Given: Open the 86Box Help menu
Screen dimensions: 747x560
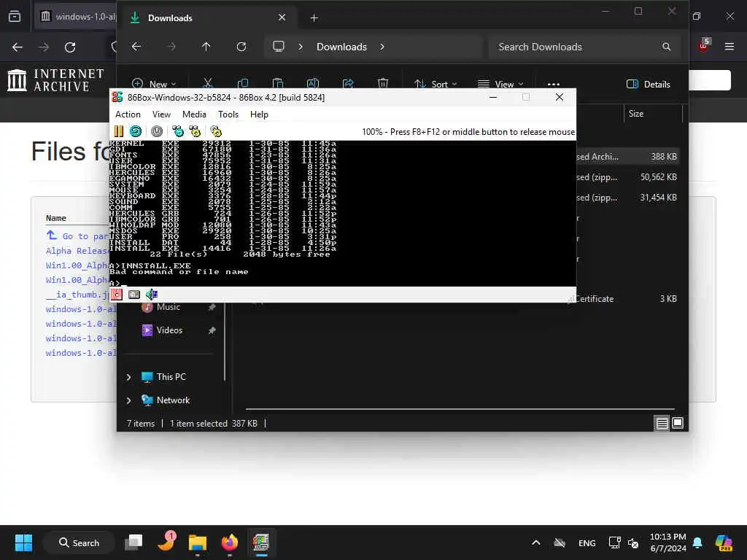Looking at the screenshot, I should [x=259, y=114].
